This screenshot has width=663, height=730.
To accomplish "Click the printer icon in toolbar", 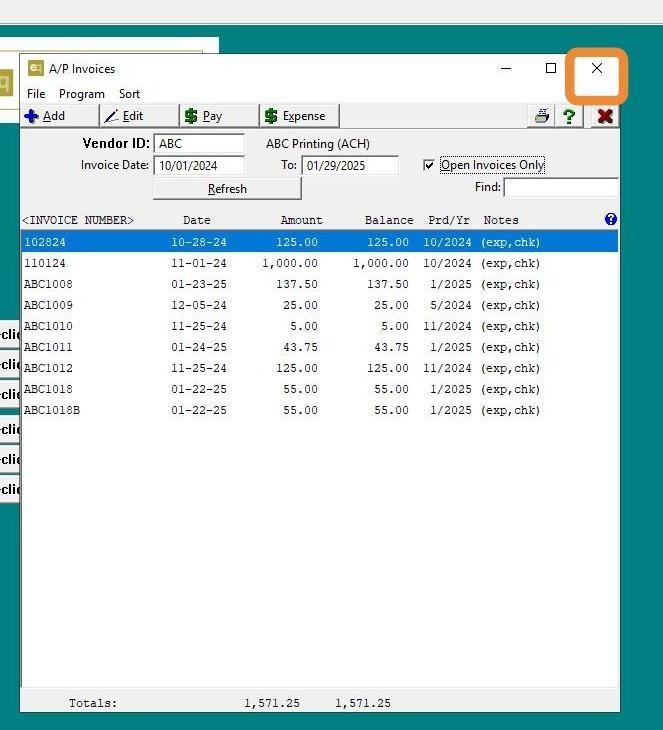I will (541, 116).
